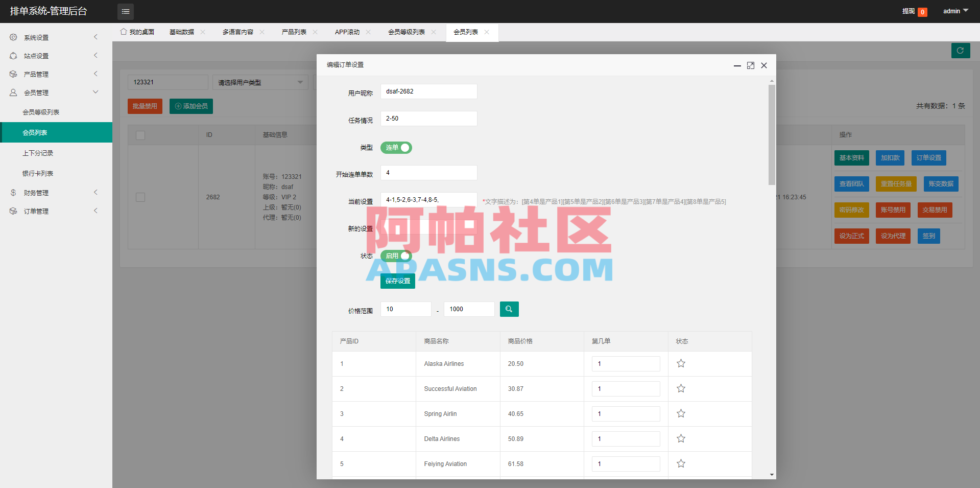Click the fullscreen icon on the dialog
This screenshot has height=488, width=980.
(x=751, y=65)
